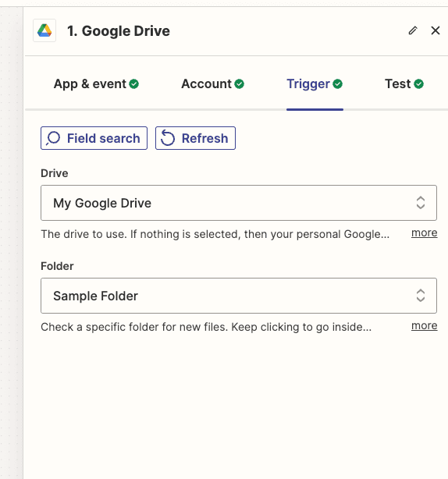
Task: Click the green checkmark beside Test
Action: [418, 83]
